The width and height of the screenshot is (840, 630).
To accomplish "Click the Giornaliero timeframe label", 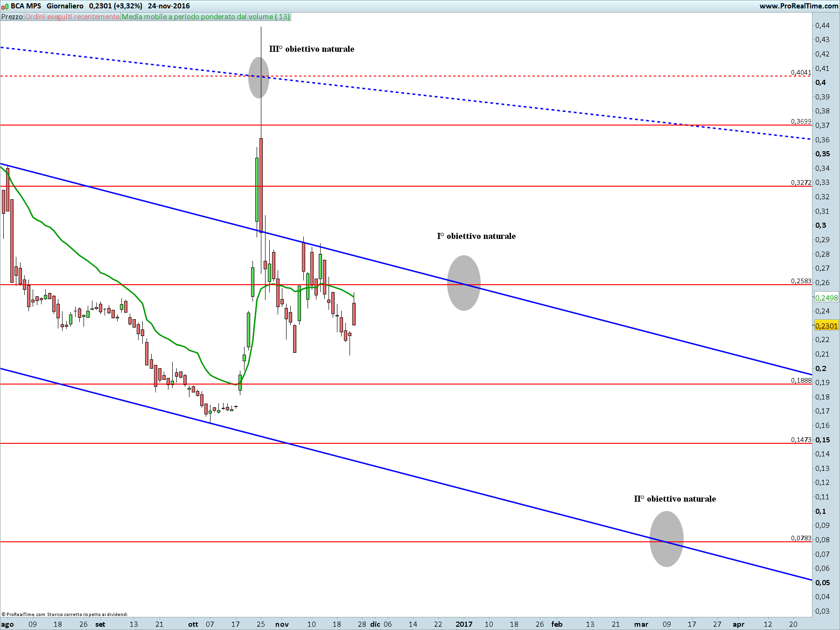I will point(65,6).
